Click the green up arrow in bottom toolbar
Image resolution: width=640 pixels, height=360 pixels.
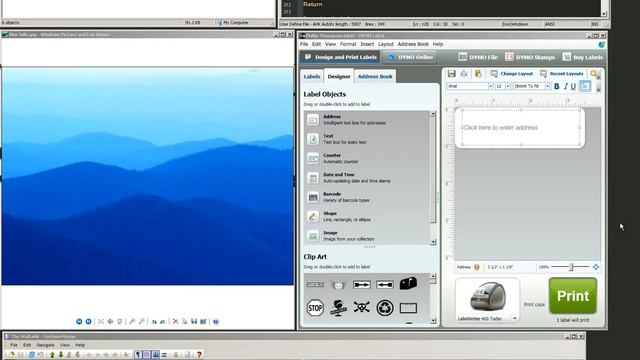click(52, 355)
